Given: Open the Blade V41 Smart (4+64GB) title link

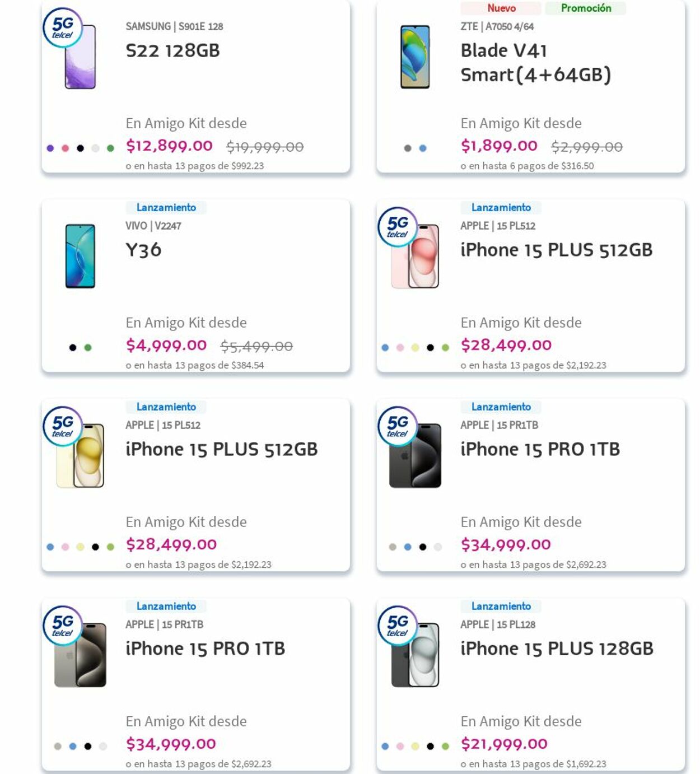Looking at the screenshot, I should pos(535,63).
